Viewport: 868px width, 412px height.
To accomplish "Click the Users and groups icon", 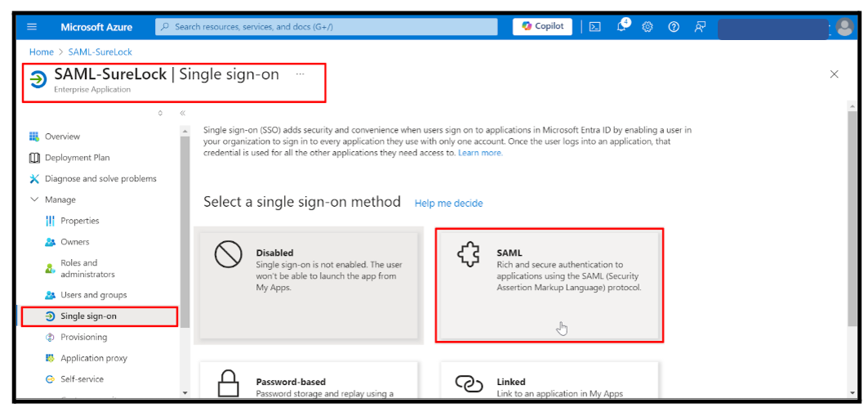I will tap(50, 295).
